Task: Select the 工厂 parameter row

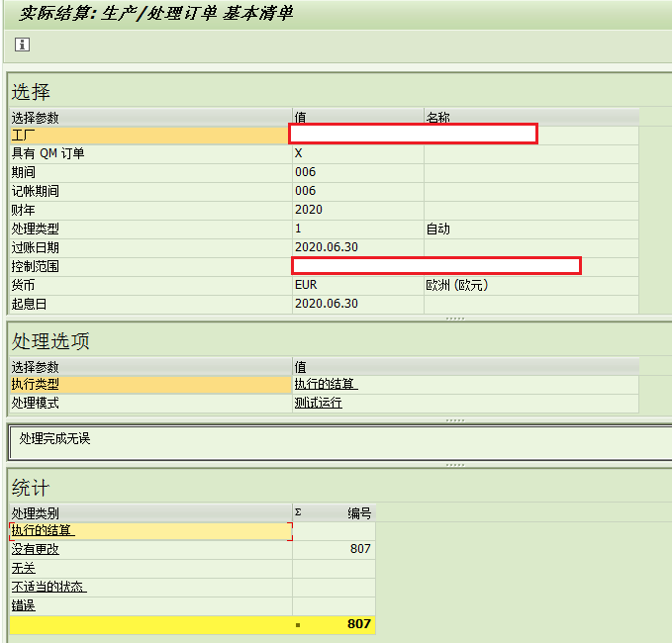Action: pyautogui.click(x=149, y=136)
